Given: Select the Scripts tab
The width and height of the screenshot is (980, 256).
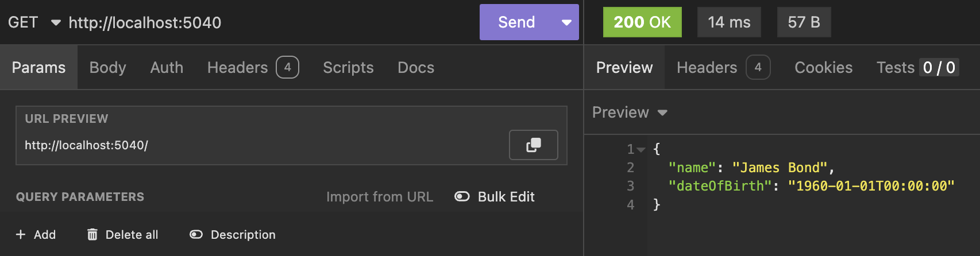Looking at the screenshot, I should point(348,68).
